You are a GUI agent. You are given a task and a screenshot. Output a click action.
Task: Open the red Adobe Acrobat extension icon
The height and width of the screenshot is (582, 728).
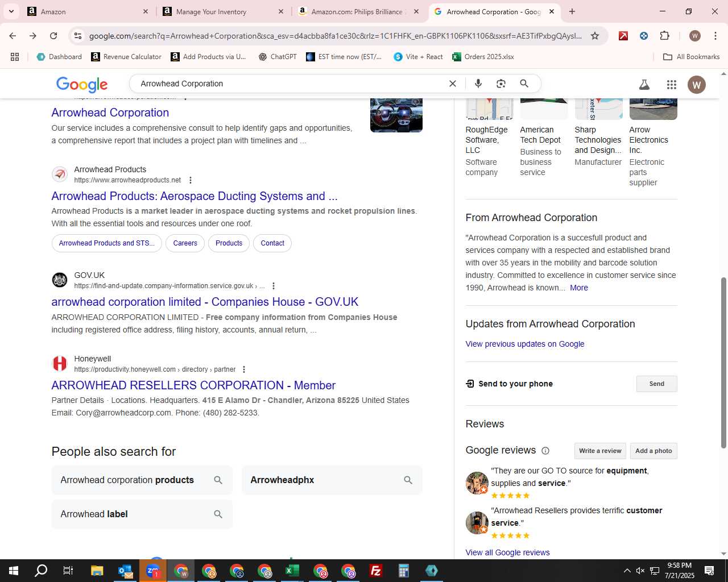623,36
